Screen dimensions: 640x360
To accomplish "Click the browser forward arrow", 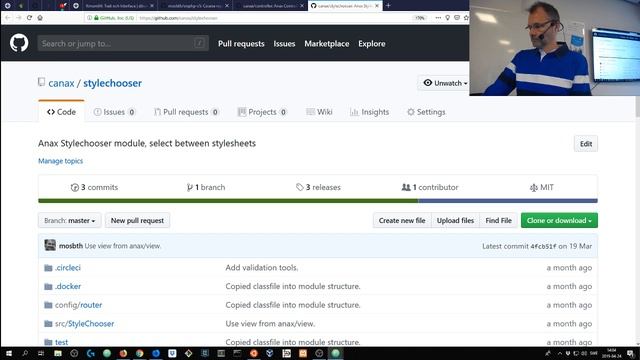I will coord(18,18).
